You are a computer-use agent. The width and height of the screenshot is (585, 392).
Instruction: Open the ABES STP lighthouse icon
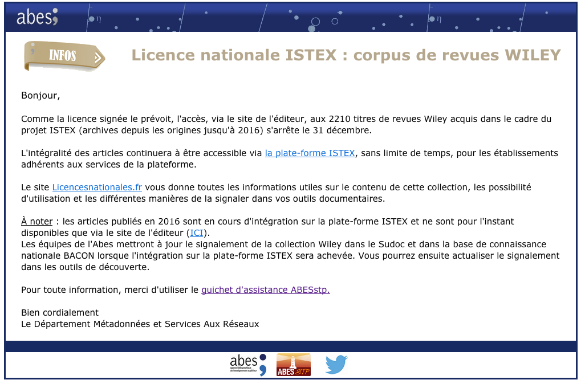293,365
